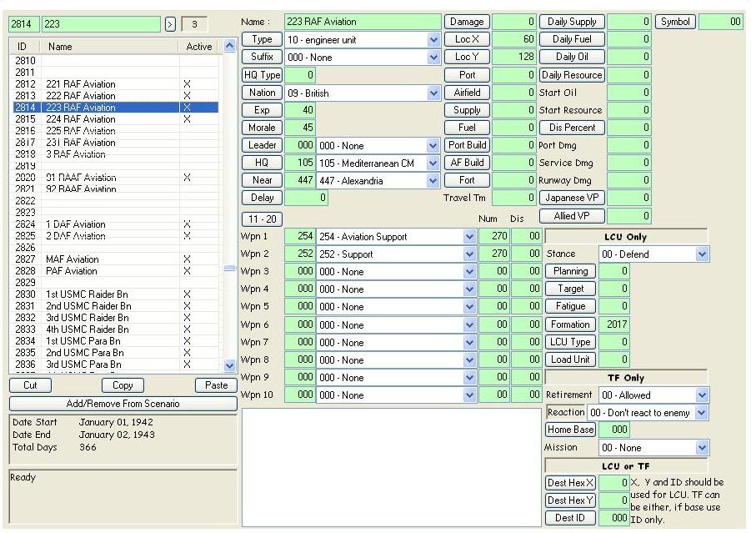
Task: Expand the Nation dropdown showing British
Action: coord(433,93)
